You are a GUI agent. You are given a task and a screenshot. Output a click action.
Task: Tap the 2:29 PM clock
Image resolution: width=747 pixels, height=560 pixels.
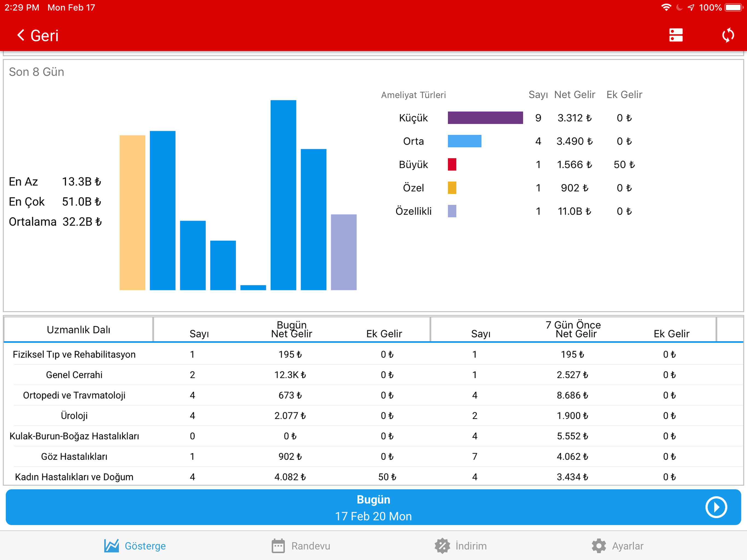(22, 7)
